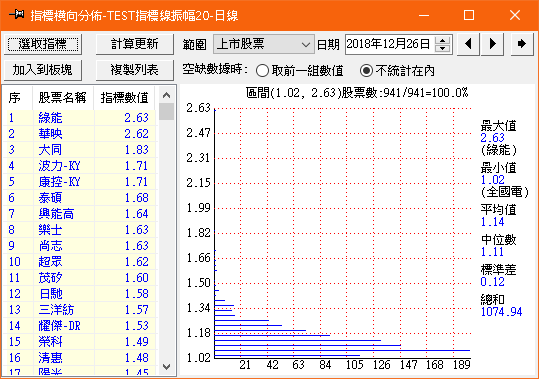Select the 榮科 row
Image resolution: width=539 pixels, height=379 pixels.
point(79,342)
